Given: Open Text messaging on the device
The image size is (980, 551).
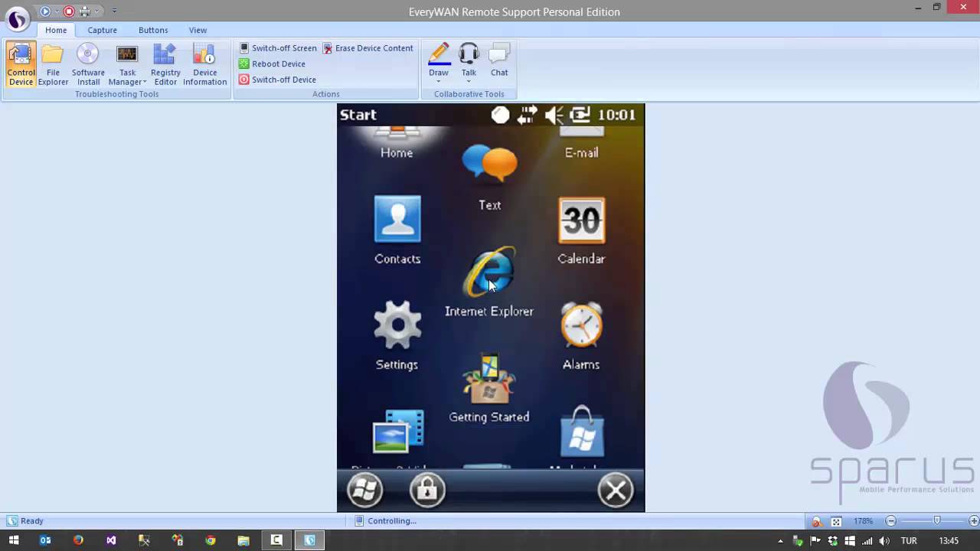Looking at the screenshot, I should (490, 177).
